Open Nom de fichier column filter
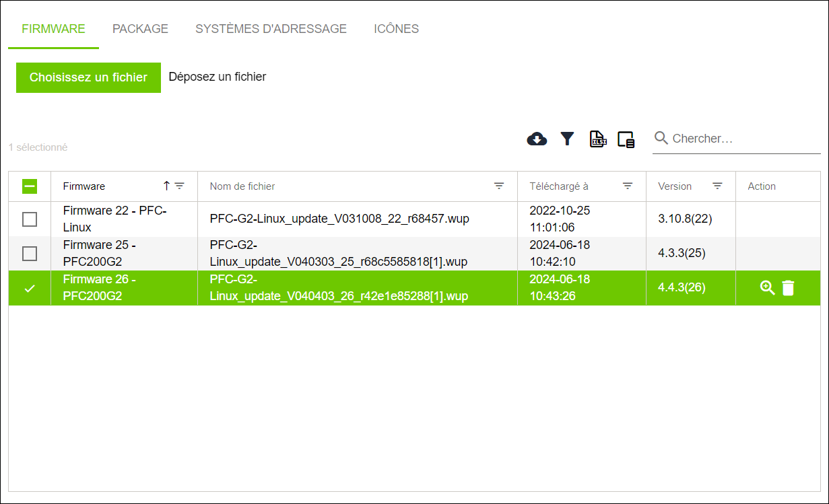 pos(499,186)
